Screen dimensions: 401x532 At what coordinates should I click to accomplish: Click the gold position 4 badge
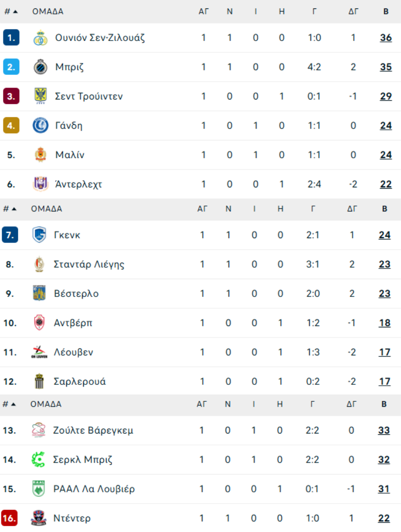(11, 126)
